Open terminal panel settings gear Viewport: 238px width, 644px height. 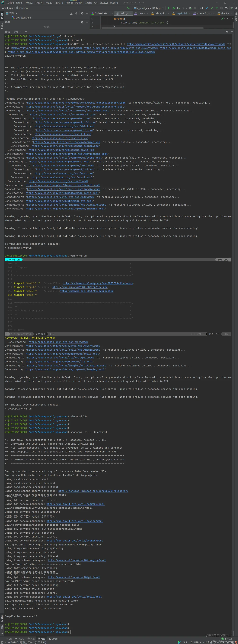pos(227,32)
